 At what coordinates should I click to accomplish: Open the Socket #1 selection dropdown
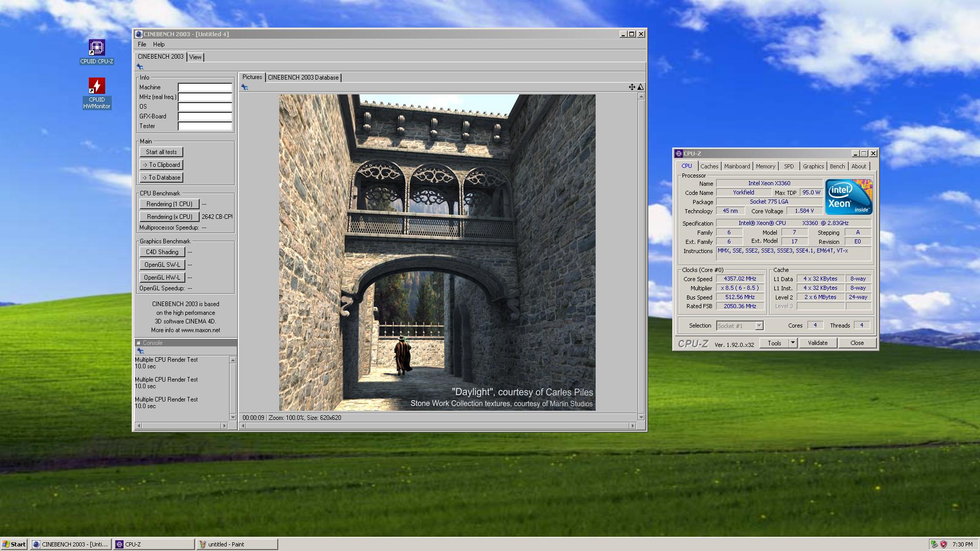tap(740, 325)
